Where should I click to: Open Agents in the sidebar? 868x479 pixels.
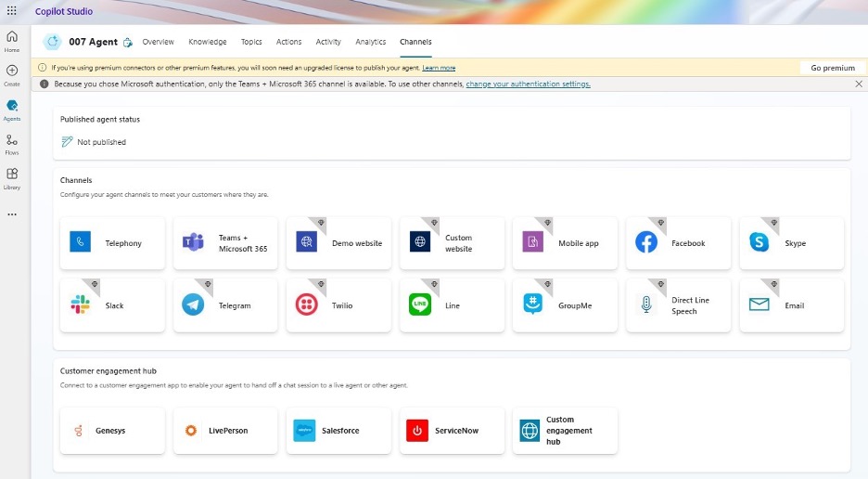(x=12, y=110)
